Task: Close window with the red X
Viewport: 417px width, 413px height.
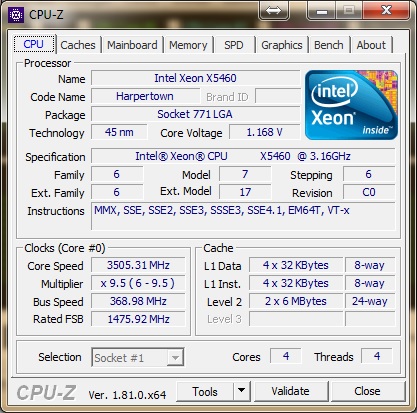Action: (x=386, y=10)
